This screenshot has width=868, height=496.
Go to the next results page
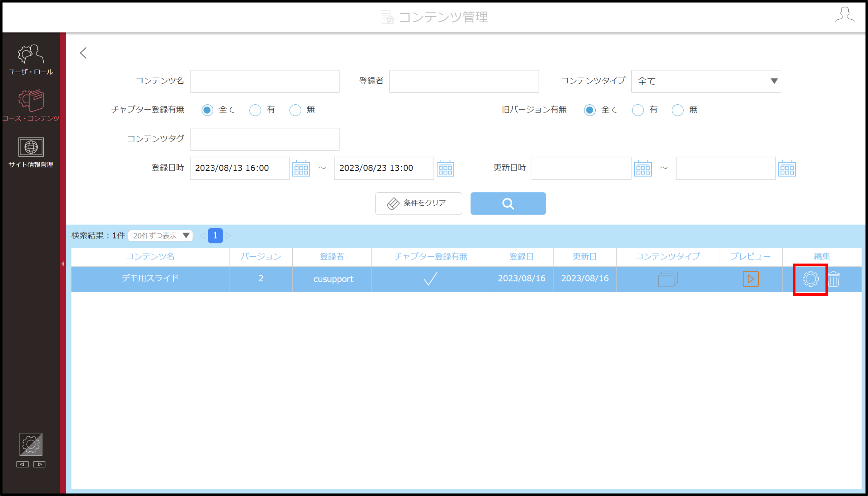pyautogui.click(x=228, y=236)
